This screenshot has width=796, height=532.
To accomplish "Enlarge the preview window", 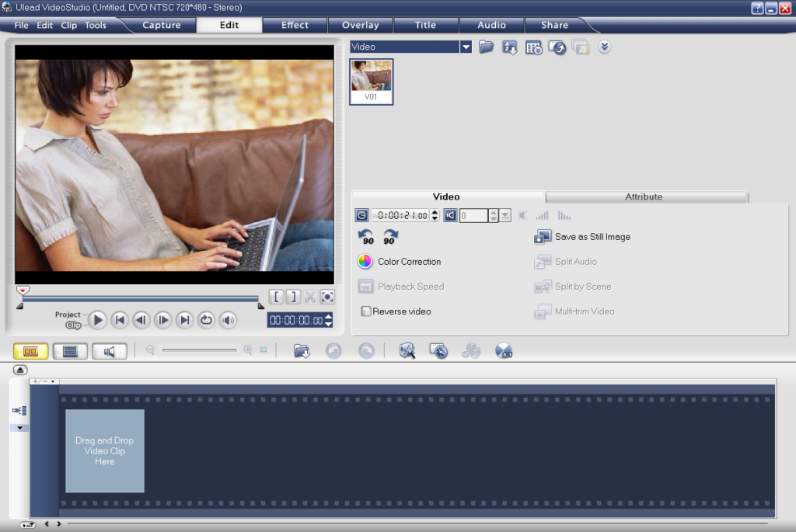I will (327, 297).
